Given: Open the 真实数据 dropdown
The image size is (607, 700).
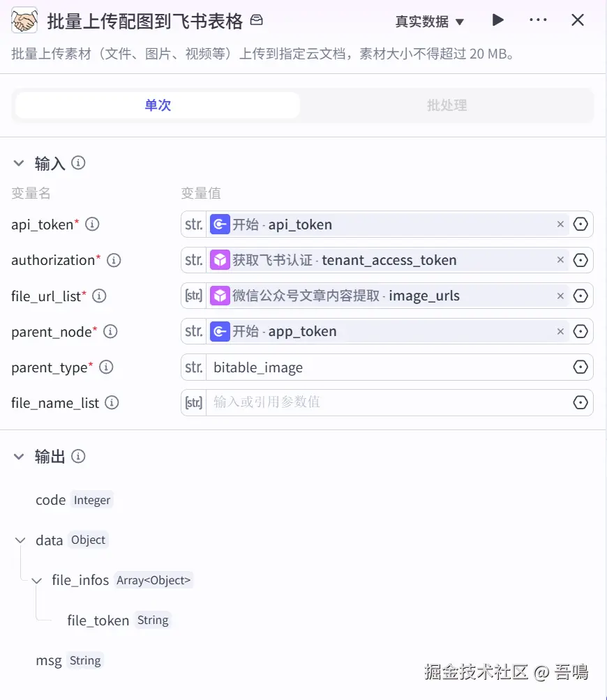Looking at the screenshot, I should coord(430,22).
